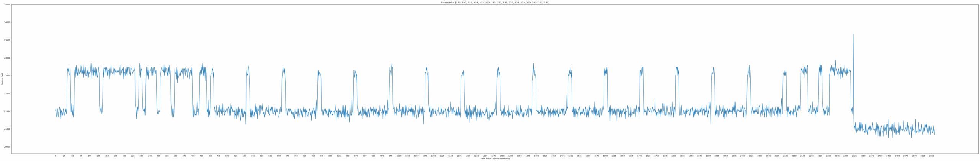Click the tall current spike peak near 2325 ms

(x=853, y=34)
